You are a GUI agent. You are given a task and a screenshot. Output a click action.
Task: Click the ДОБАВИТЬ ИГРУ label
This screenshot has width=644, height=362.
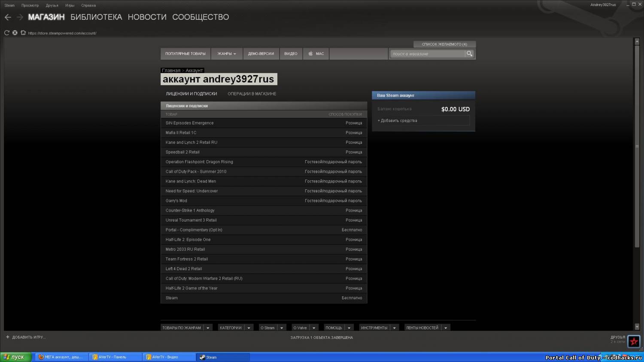point(29,337)
